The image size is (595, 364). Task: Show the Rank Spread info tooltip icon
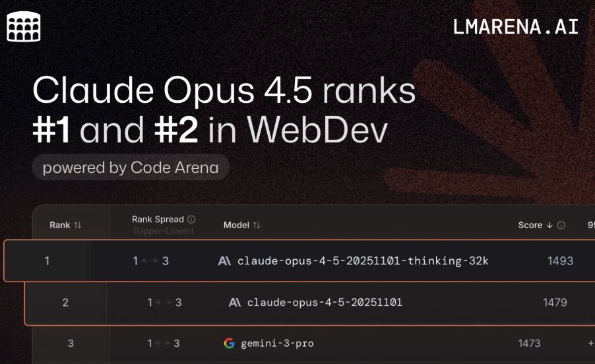point(192,219)
